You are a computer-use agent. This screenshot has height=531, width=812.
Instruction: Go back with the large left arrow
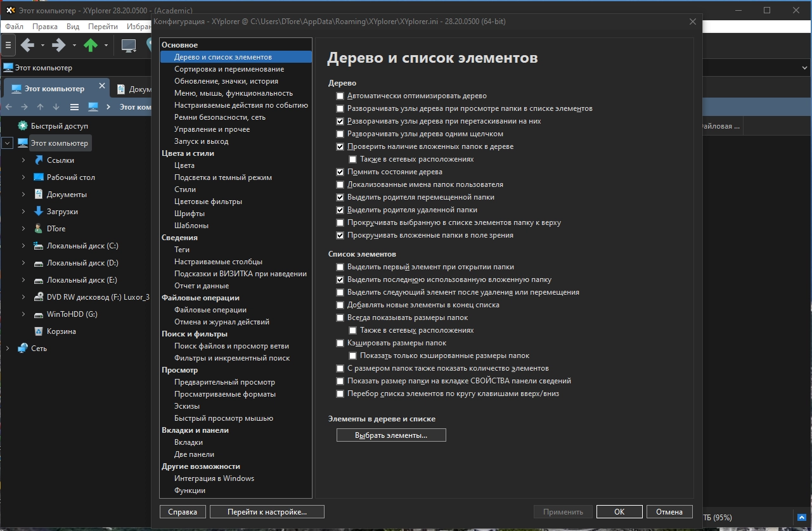27,45
